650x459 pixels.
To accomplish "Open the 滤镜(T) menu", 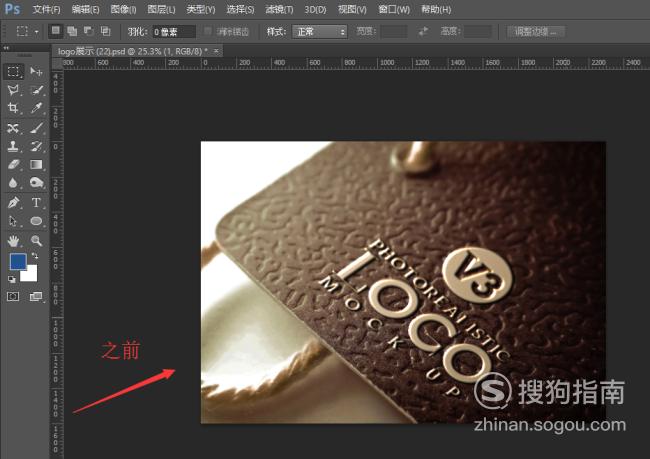I will point(279,9).
